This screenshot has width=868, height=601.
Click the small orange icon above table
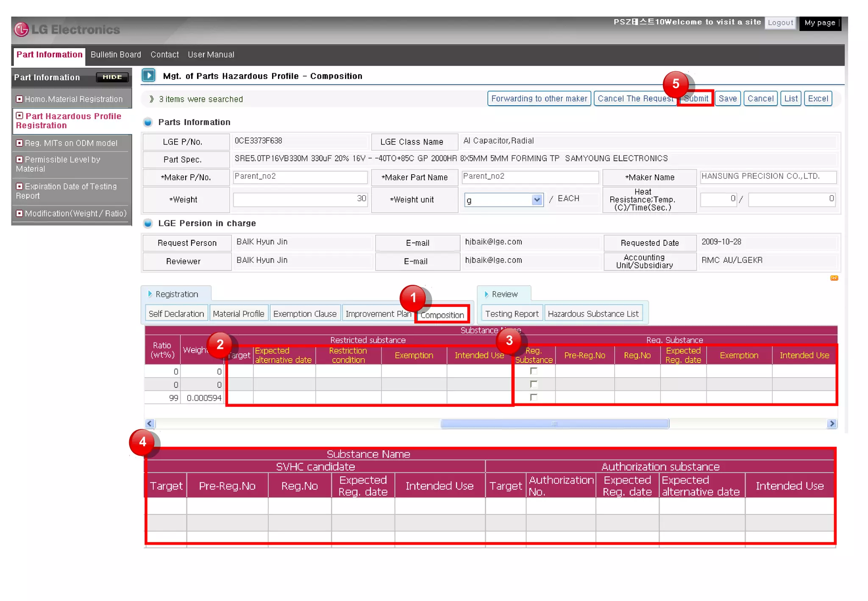click(834, 278)
